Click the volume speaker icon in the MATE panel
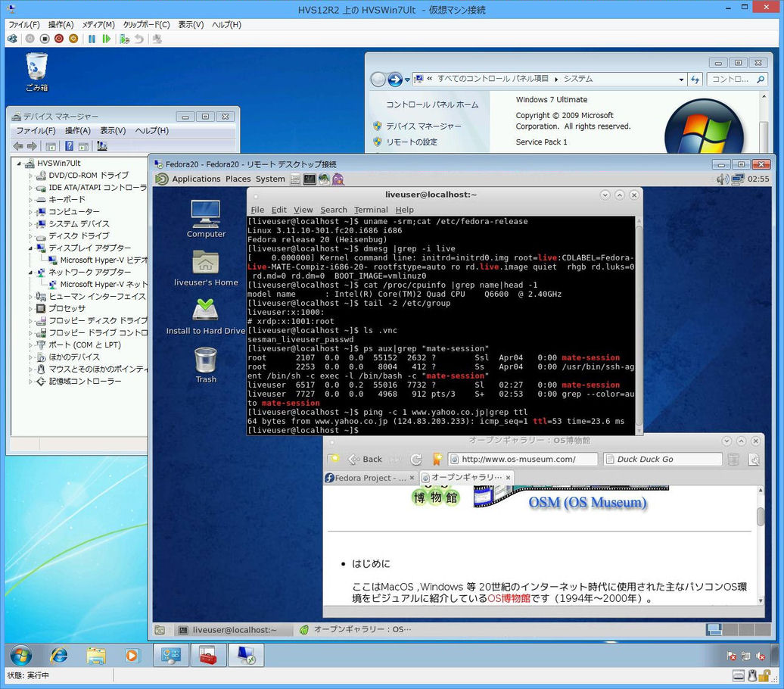 pyautogui.click(x=722, y=179)
